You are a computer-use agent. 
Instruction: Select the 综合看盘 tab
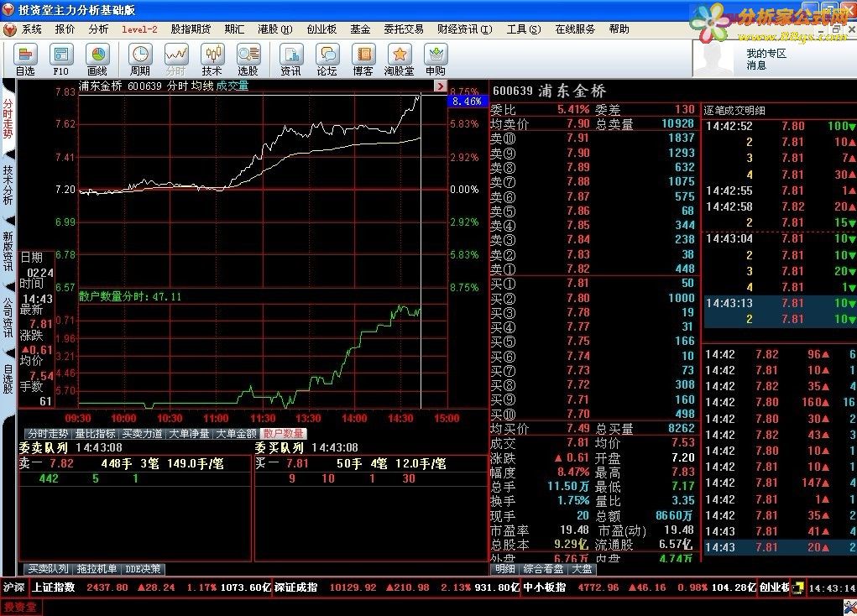point(543,569)
